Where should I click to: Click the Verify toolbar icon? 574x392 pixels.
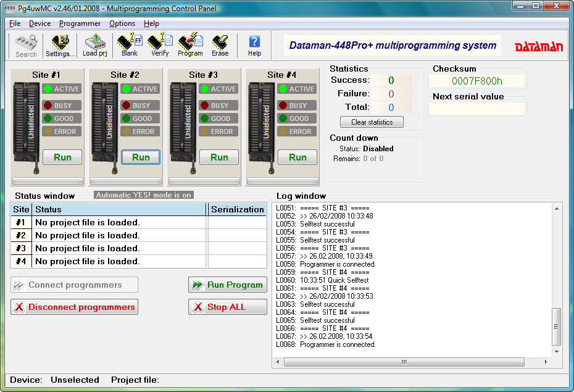coord(160,46)
